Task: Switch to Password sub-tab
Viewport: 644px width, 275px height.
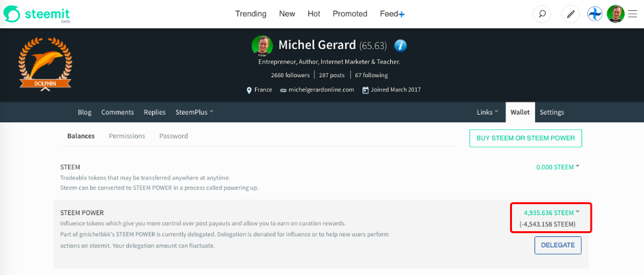Action: point(174,136)
